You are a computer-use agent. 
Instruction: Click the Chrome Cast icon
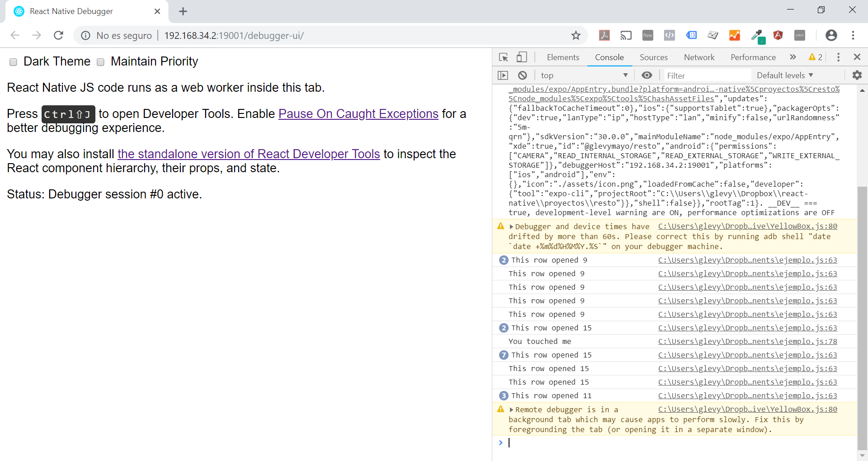[x=626, y=35]
